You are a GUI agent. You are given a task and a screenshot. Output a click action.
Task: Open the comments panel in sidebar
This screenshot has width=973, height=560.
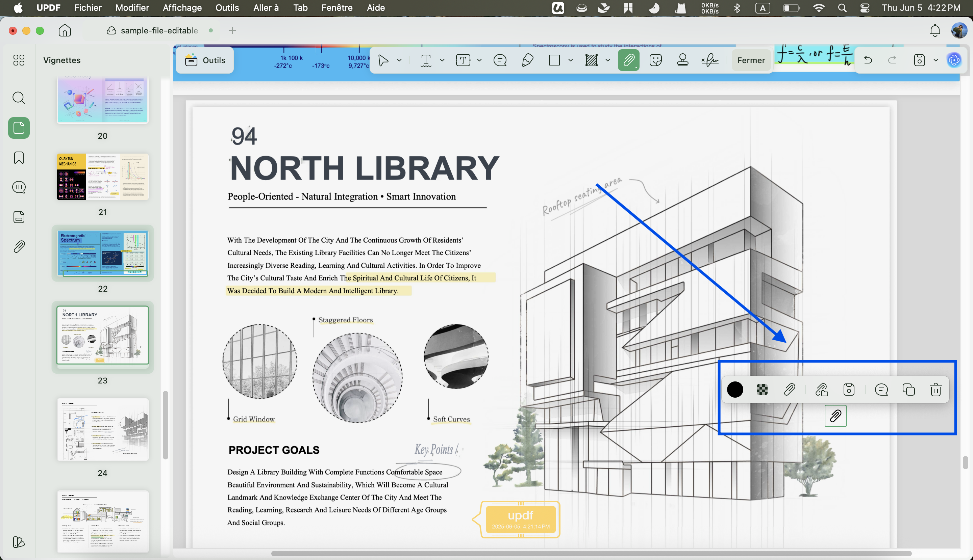pos(19,187)
